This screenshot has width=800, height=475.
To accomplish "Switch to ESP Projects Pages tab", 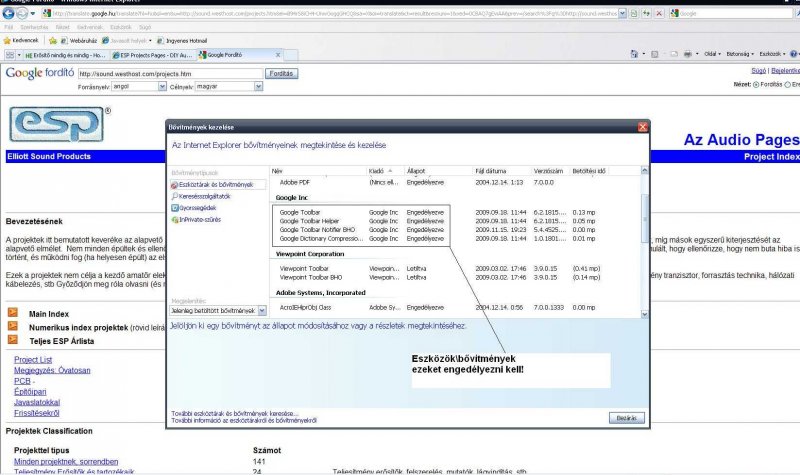I will [152, 55].
